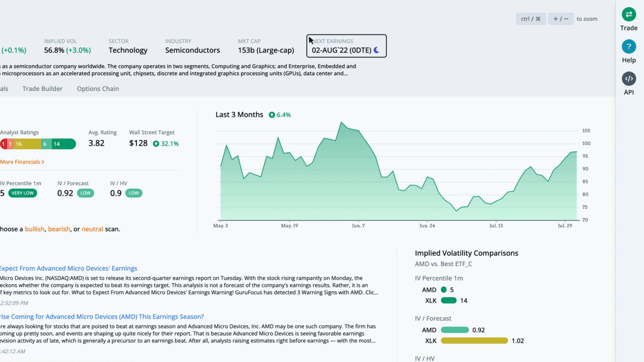Click the 153b (Large-cap) market cap value
Viewport: 644px width, 362px height.
point(266,50)
